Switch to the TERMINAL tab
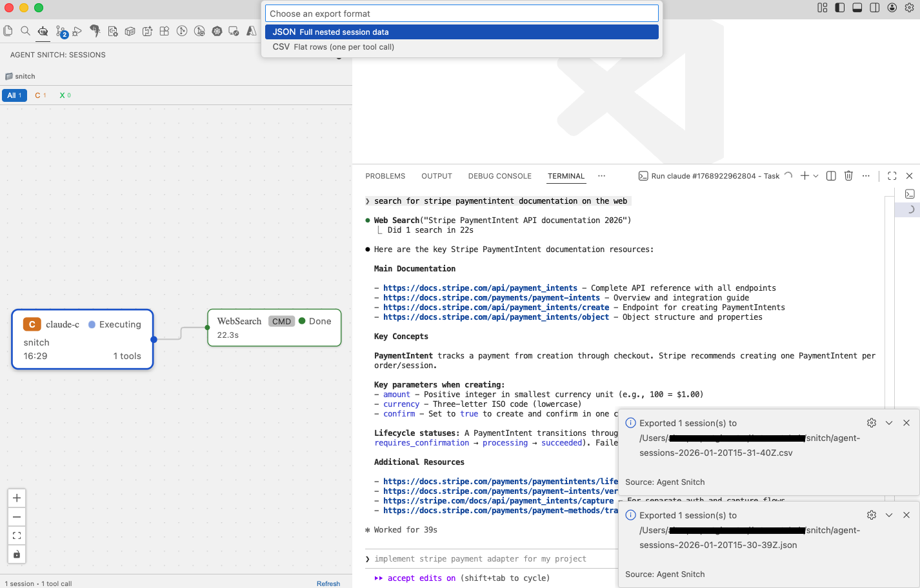 566,176
